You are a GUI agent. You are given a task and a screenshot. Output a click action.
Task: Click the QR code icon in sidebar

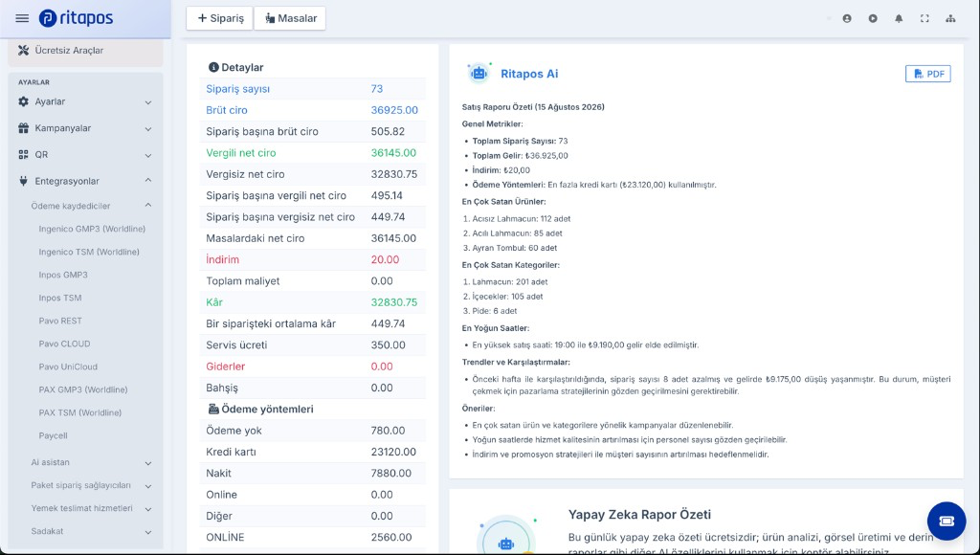click(23, 154)
